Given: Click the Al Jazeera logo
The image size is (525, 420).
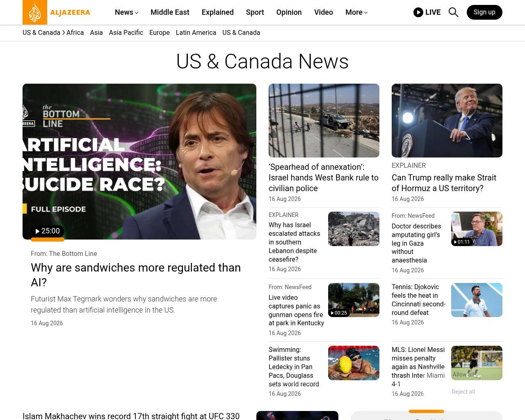Looking at the screenshot, I should pyautogui.click(x=57, y=12).
